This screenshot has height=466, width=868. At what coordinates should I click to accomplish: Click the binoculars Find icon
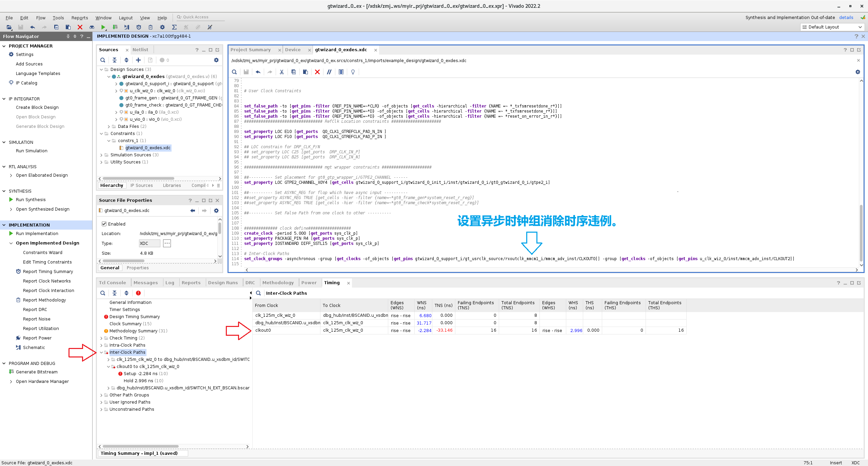tap(92, 27)
